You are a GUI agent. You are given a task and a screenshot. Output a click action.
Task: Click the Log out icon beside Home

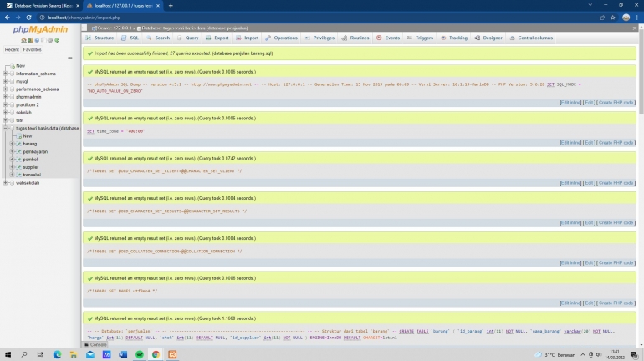[x=30, y=40]
